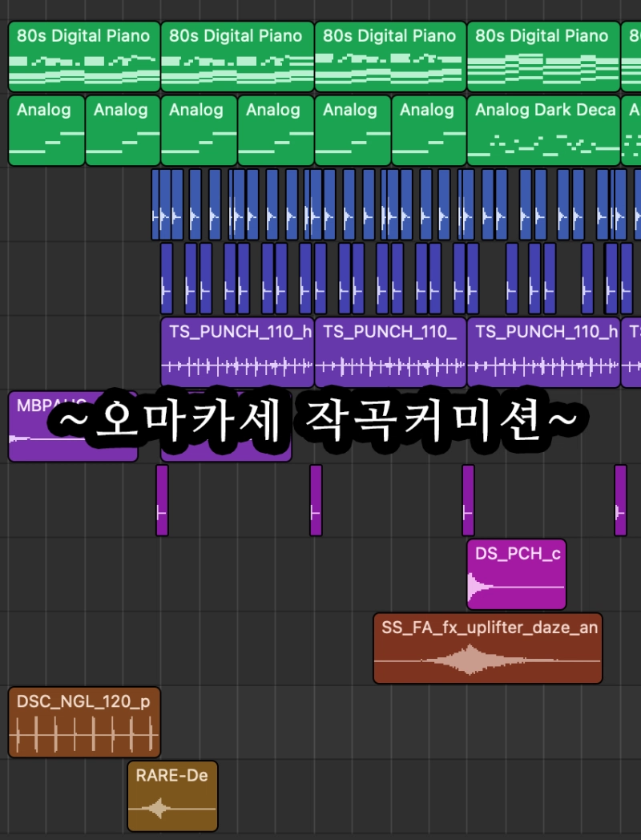Click the RARE-De audio region

click(172, 796)
